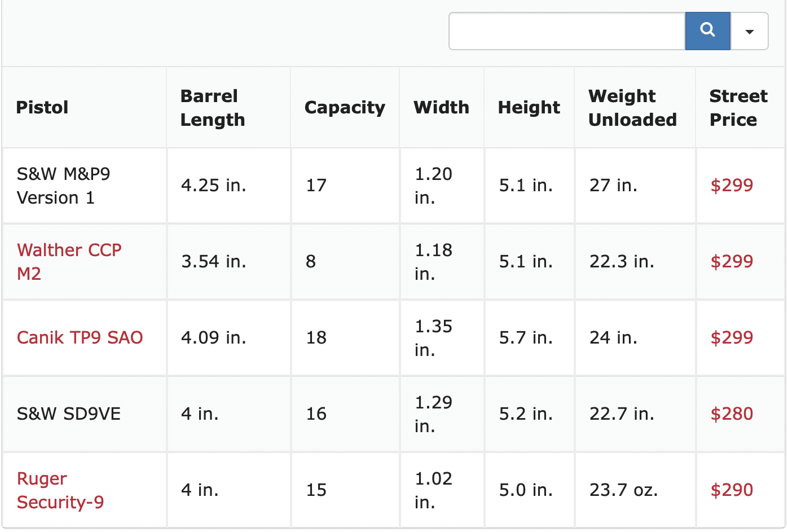Click the Street Price column header
Image resolution: width=788 pixels, height=532 pixels.
(738, 108)
